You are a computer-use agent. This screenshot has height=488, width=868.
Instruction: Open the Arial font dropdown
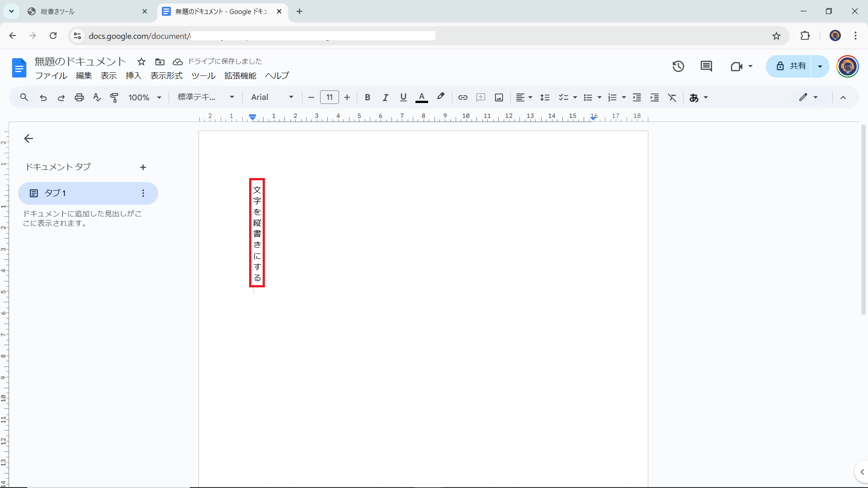(x=272, y=97)
